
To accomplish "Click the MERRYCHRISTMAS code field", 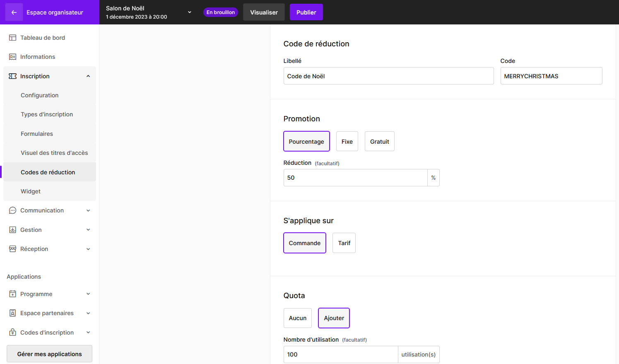I will 551,76.
